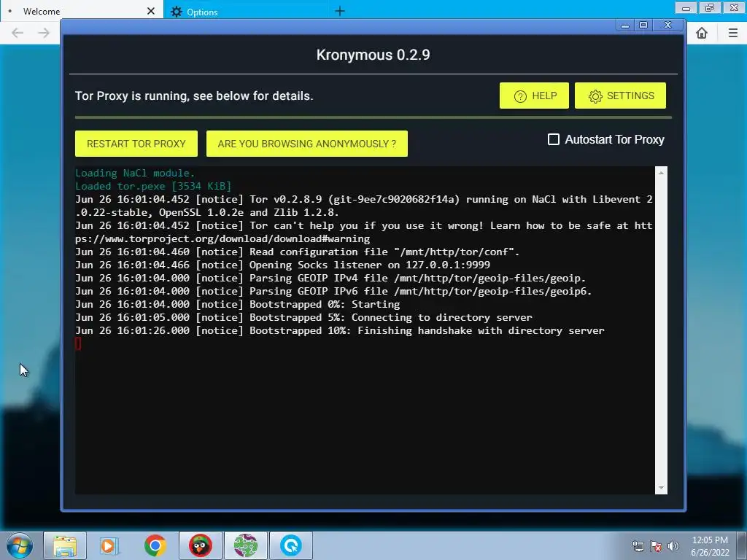Click the volume speaker tray icon

coord(673,546)
